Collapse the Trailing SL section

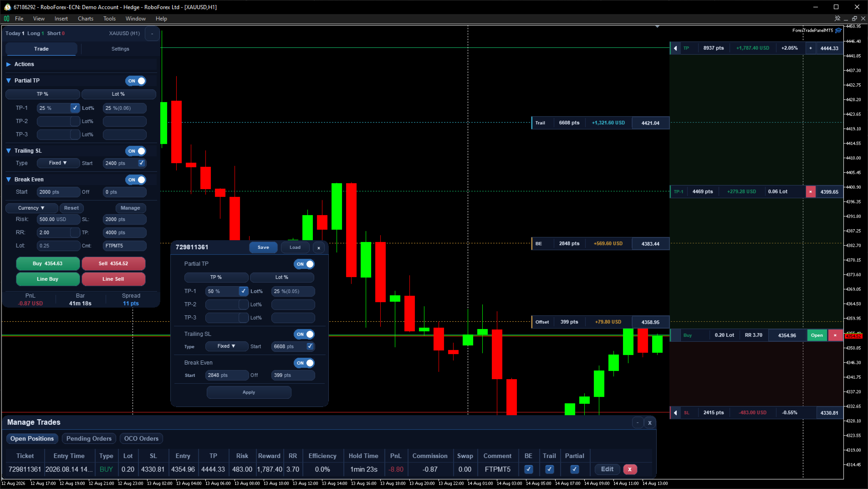(8, 151)
